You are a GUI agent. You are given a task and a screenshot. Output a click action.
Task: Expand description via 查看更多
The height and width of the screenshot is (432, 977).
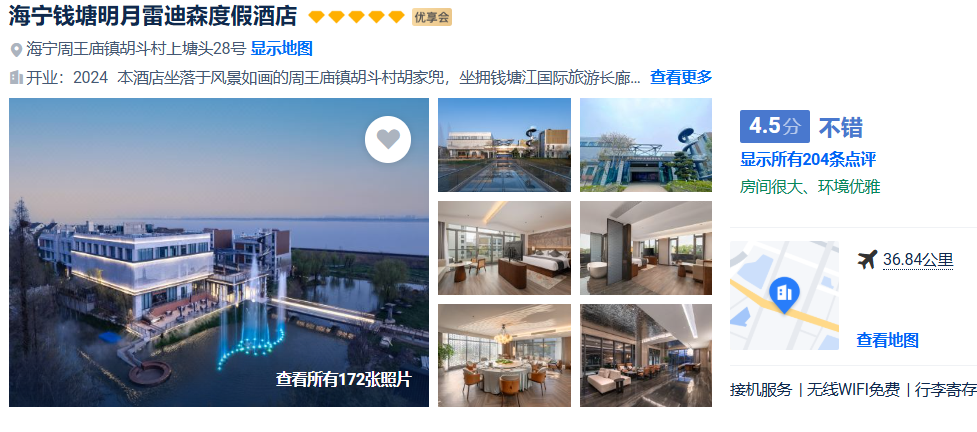(681, 77)
